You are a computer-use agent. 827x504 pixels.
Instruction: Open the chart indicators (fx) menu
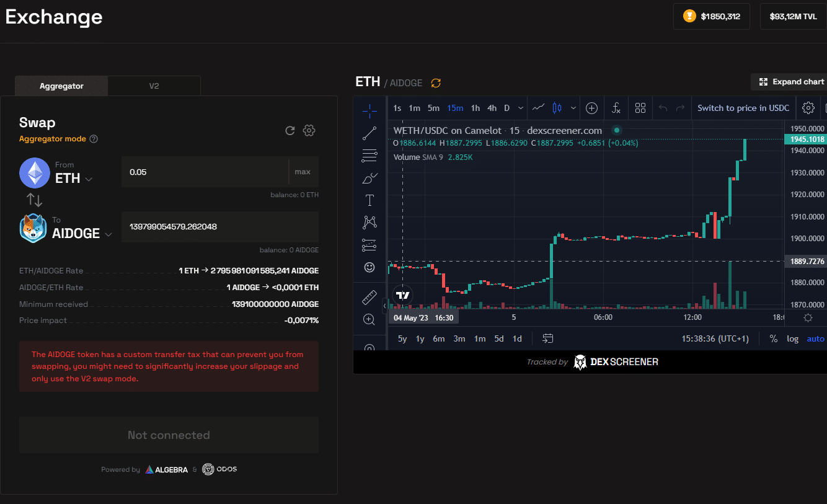tap(616, 108)
